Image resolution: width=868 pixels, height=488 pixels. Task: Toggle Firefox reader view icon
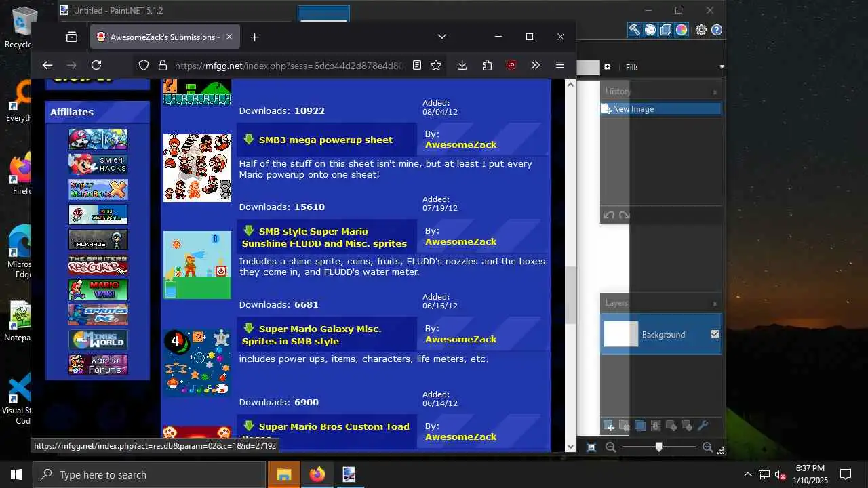pos(417,65)
